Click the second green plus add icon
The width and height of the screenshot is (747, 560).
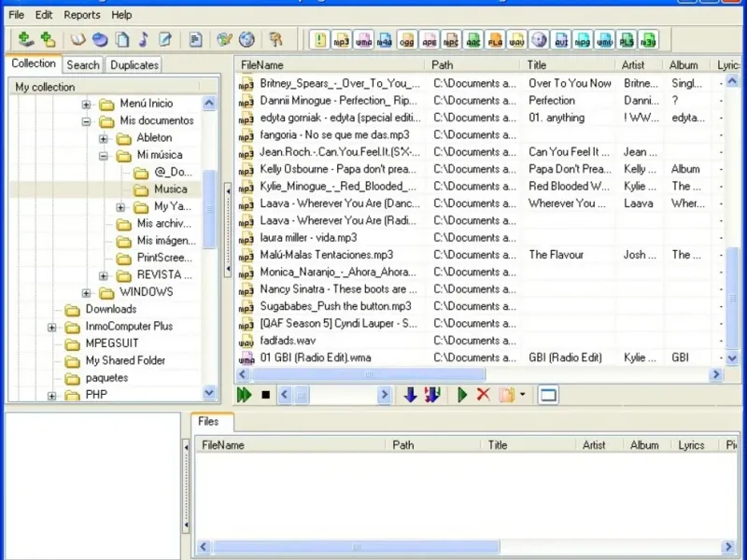48,39
